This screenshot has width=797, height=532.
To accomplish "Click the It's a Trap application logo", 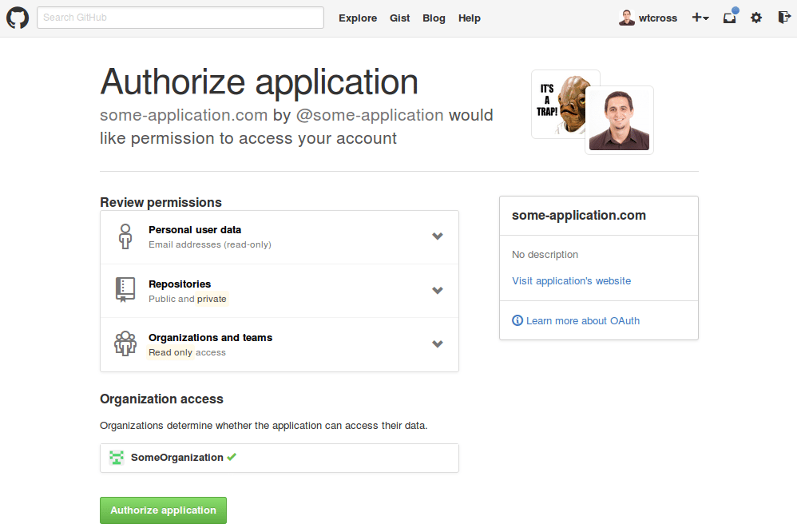I will click(558, 105).
